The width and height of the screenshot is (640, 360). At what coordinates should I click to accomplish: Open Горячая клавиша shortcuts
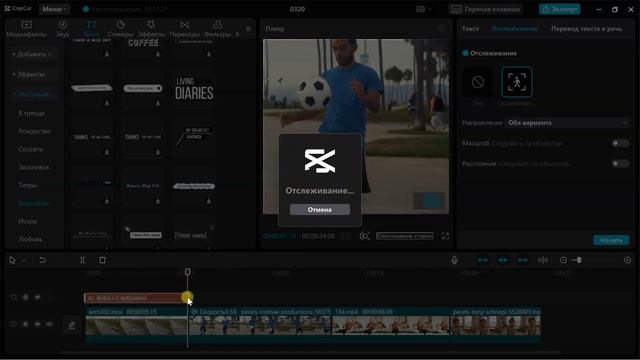coord(486,9)
